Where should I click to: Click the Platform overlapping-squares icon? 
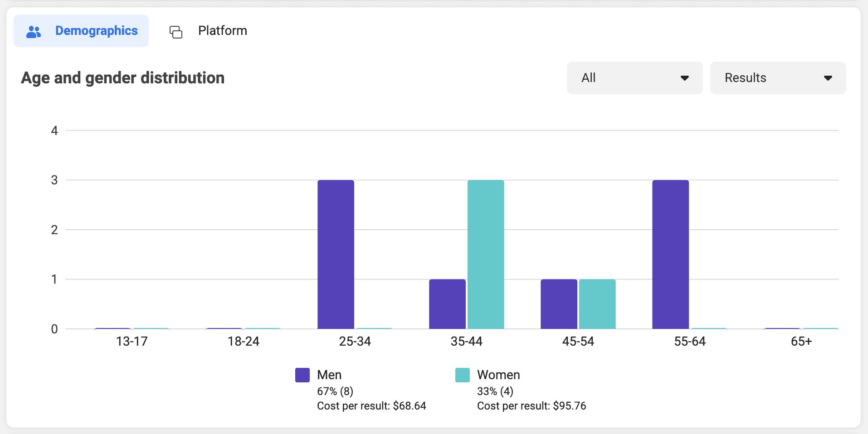click(x=176, y=32)
